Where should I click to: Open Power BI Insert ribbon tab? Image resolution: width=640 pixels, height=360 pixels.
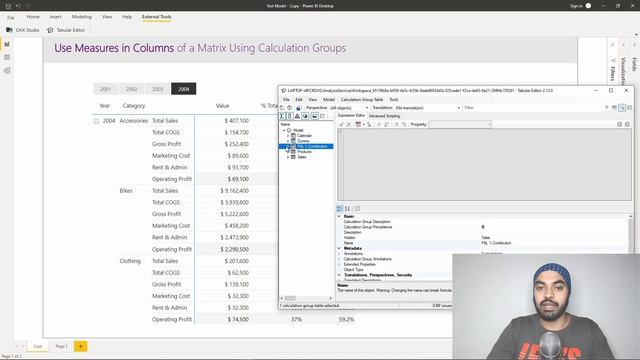pos(56,17)
